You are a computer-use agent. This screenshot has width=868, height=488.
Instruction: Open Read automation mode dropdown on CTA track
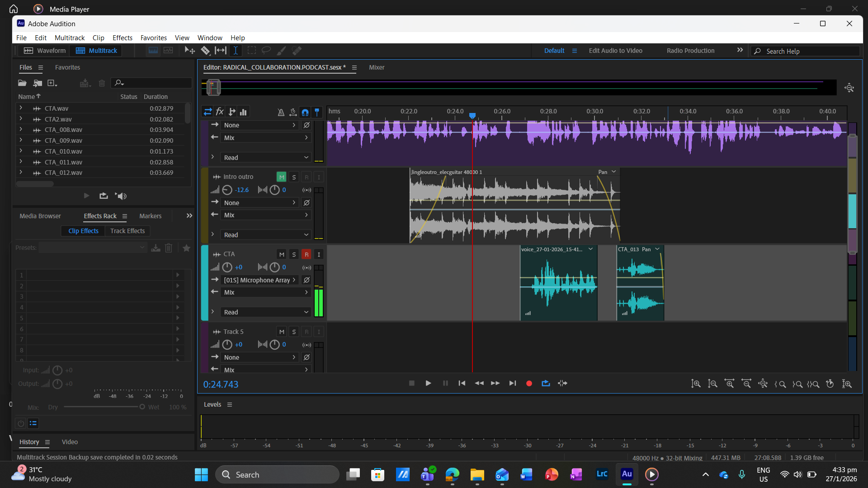(266, 312)
